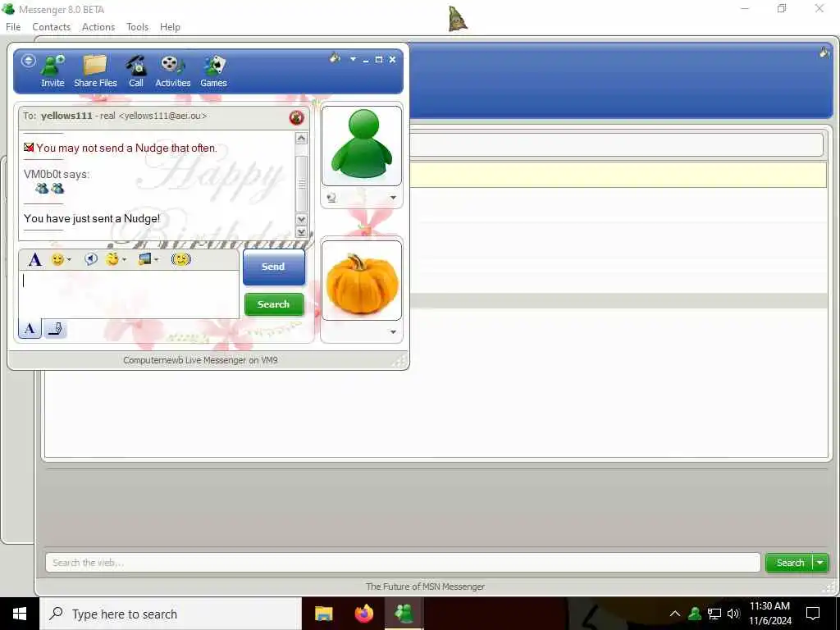Expand the winks dropdown arrow
Viewport: 840px width, 630px height.
(125, 260)
